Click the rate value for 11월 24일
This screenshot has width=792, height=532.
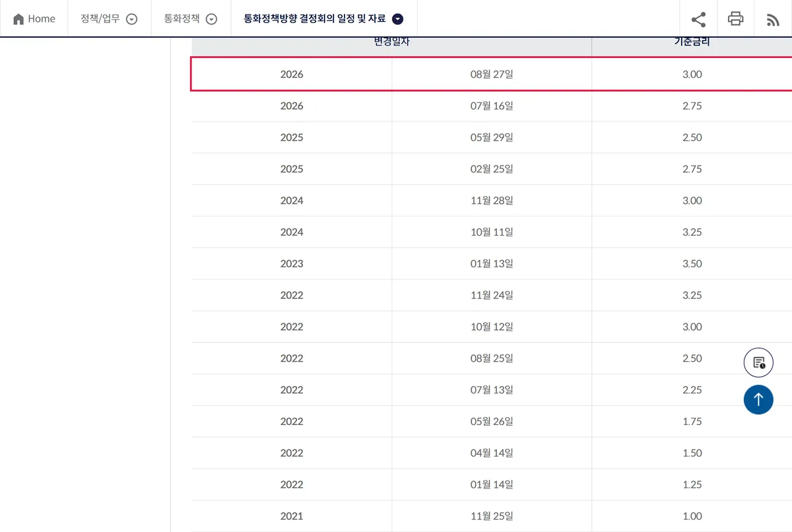pyautogui.click(x=692, y=295)
